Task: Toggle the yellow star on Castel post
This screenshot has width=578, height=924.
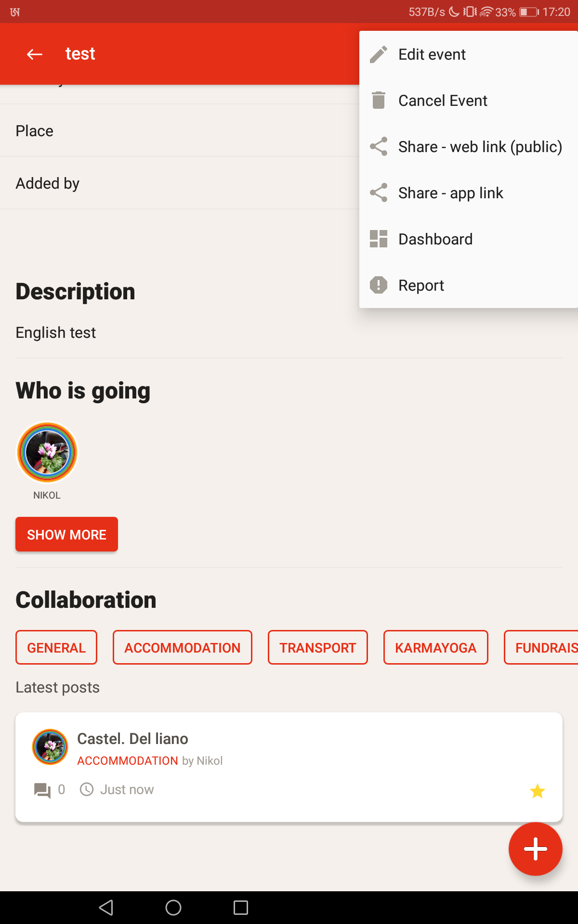Action: pyautogui.click(x=537, y=791)
